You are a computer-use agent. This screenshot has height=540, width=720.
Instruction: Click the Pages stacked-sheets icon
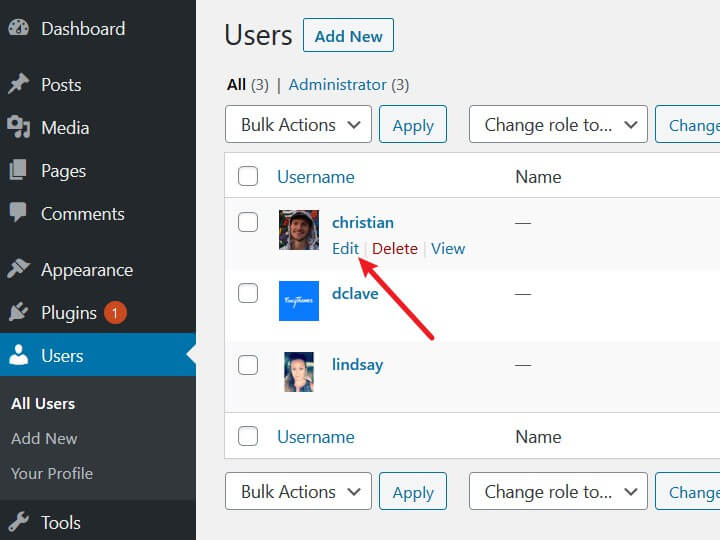point(18,170)
